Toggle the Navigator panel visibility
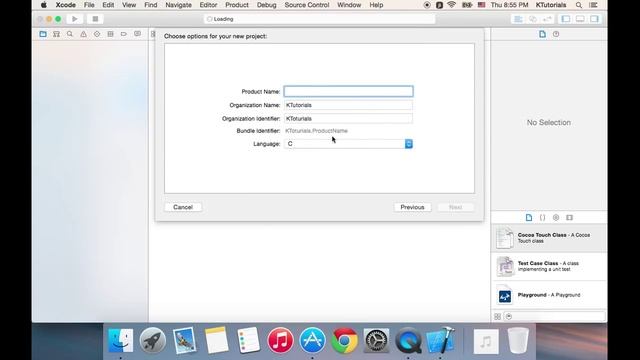 566,19
